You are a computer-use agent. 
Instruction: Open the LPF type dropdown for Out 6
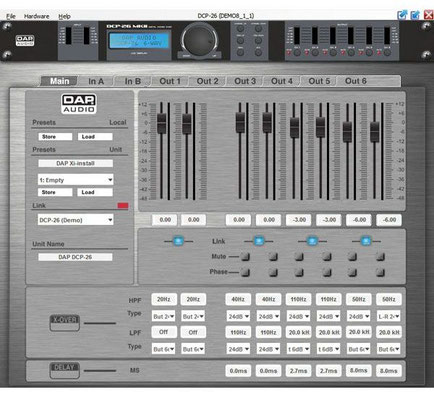(389, 349)
